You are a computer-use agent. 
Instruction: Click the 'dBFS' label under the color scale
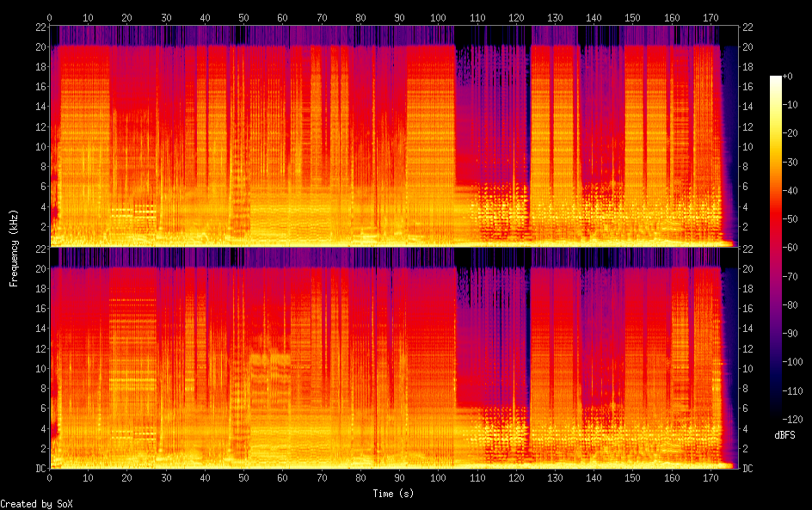[x=784, y=436]
